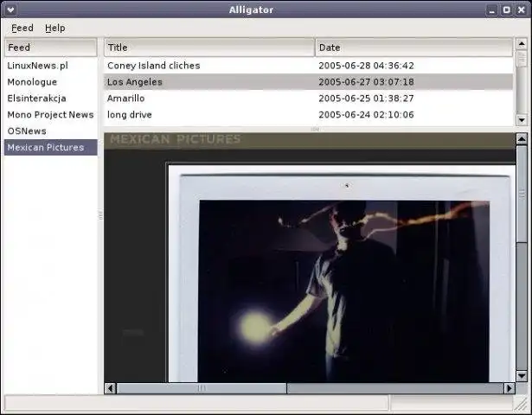Select the Mono Project News feed

[x=50, y=115]
